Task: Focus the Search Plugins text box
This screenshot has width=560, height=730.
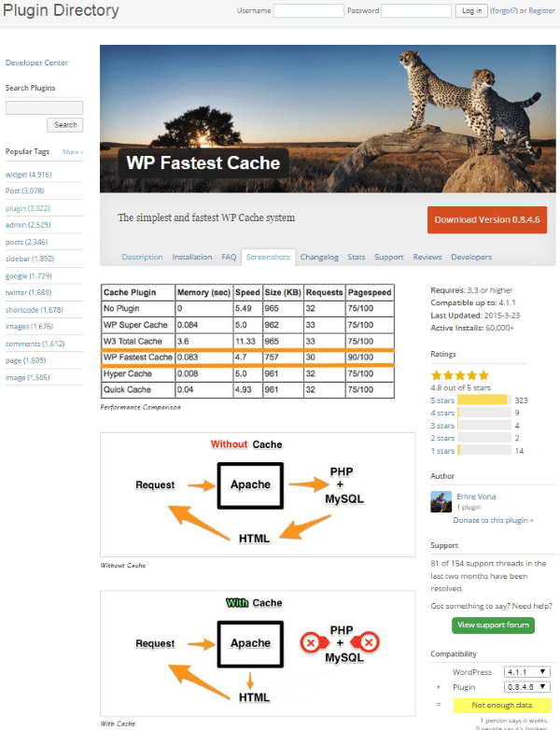Action: [44, 107]
